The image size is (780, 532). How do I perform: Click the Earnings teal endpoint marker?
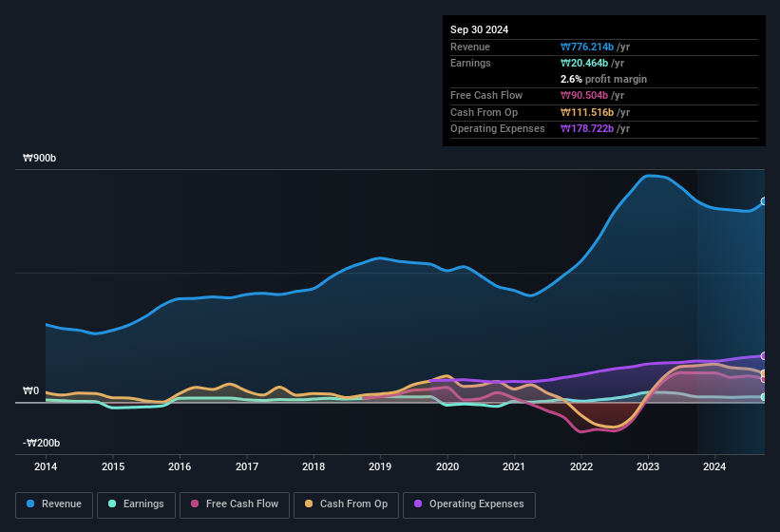pyautogui.click(x=764, y=397)
